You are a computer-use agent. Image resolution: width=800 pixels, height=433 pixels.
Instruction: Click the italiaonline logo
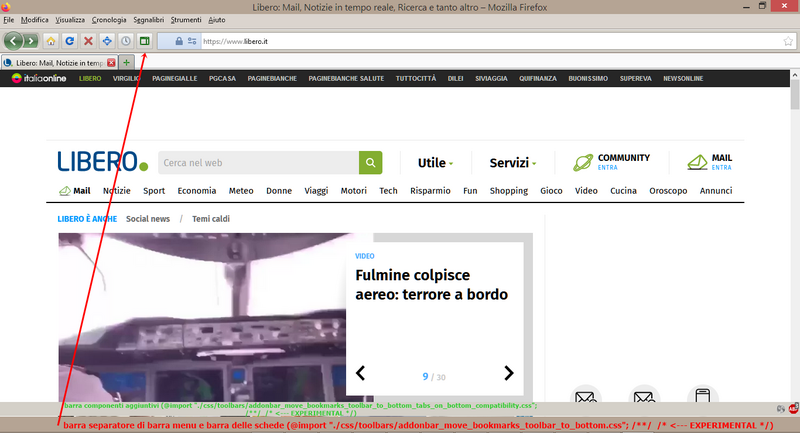[39, 78]
